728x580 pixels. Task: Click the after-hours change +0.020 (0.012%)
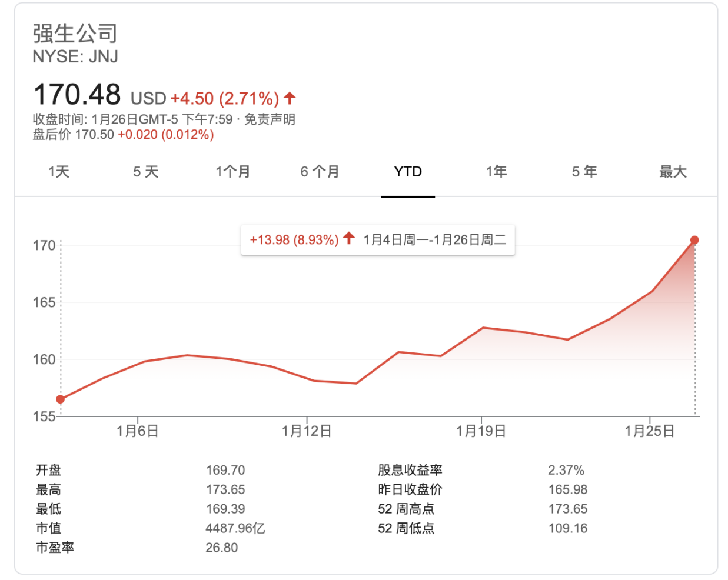tap(166, 135)
